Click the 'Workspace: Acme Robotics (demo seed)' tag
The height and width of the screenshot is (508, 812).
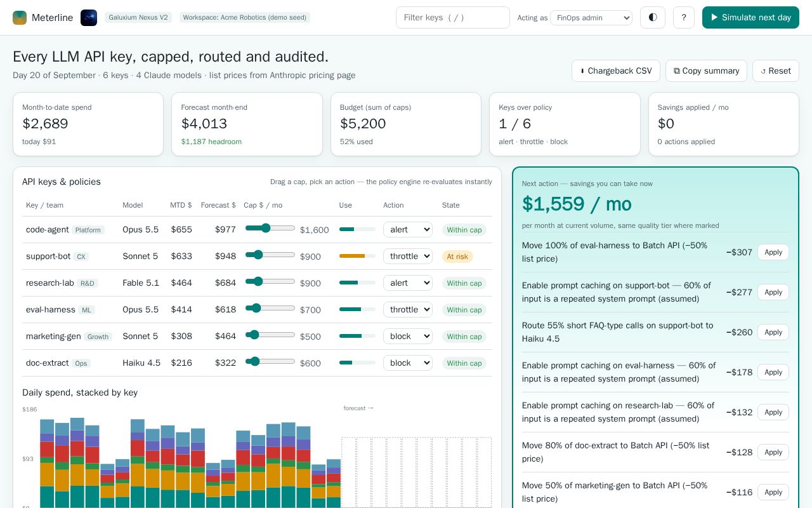pyautogui.click(x=245, y=18)
